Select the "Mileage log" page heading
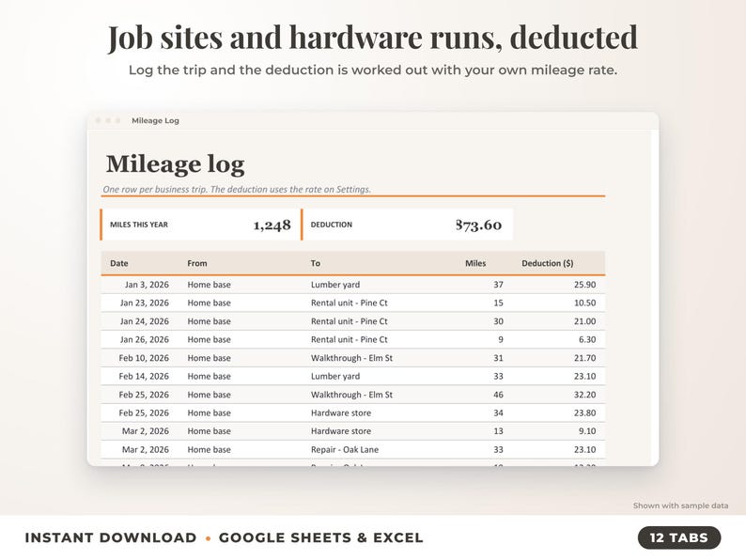The width and height of the screenshot is (746, 560). click(x=175, y=164)
